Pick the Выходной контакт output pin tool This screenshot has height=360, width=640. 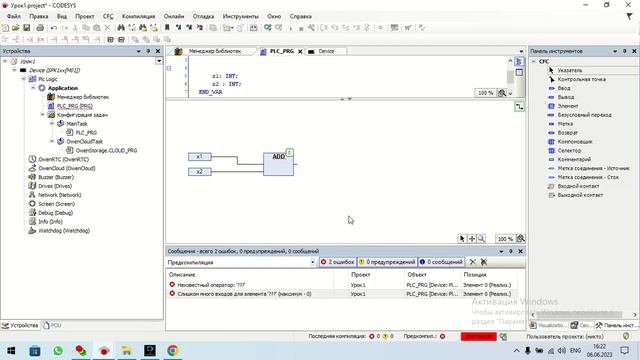point(580,195)
